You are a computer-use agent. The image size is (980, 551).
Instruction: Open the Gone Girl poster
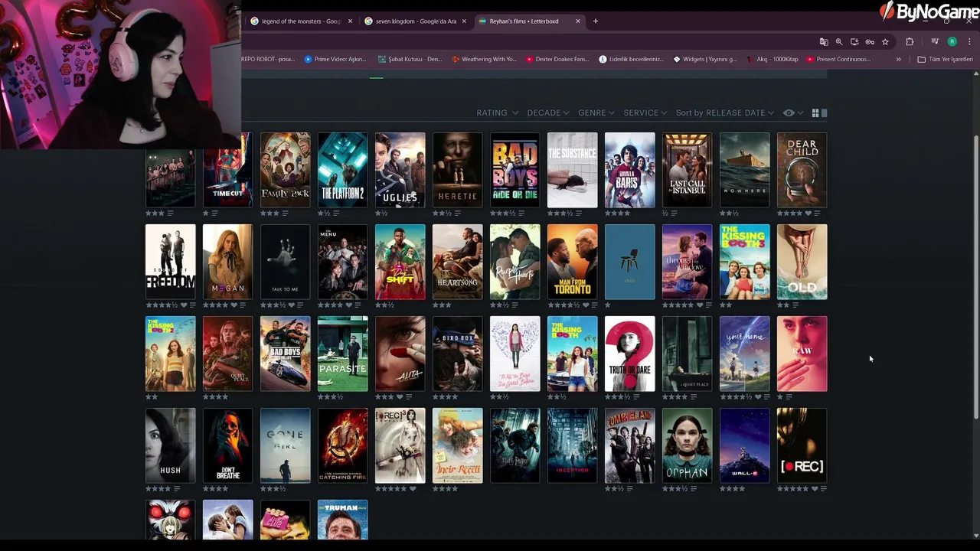pos(285,445)
